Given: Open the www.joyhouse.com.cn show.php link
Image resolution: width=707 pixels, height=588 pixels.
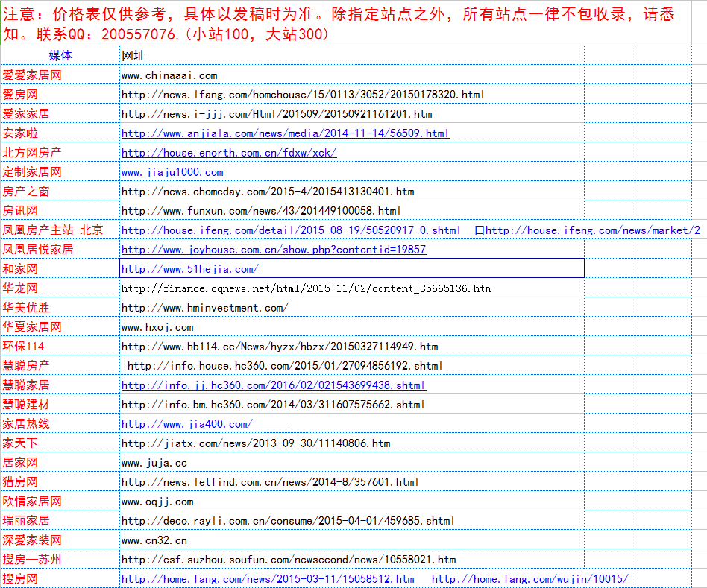Looking at the screenshot, I should [x=274, y=250].
